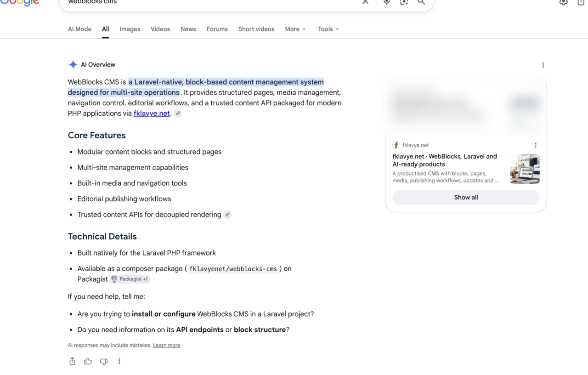The width and height of the screenshot is (588, 375).
Task: Click the fklavyenet/webblocks-cms package code
Action: click(x=233, y=269)
